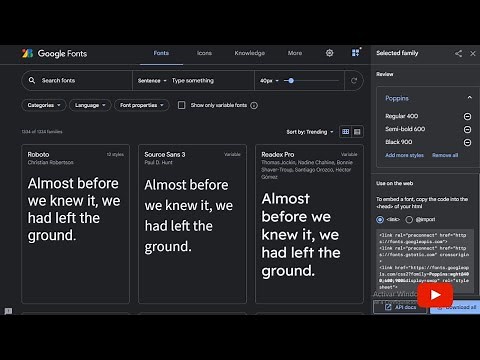The image size is (480, 360).
Task: Open the Source Sans 3 font card
Action: [192, 224]
